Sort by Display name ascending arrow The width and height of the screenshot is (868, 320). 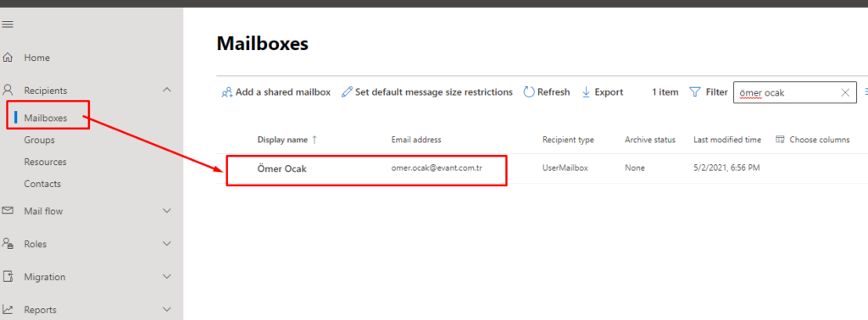pyautogui.click(x=314, y=140)
